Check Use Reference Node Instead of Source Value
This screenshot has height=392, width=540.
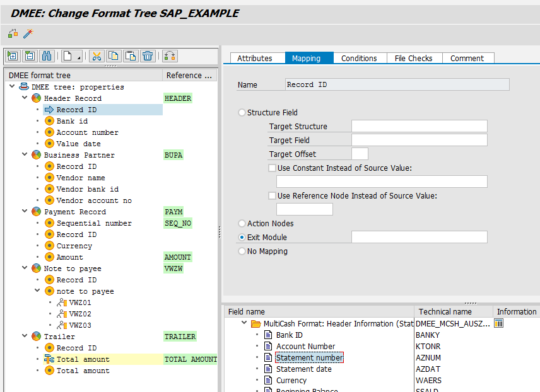click(273, 196)
